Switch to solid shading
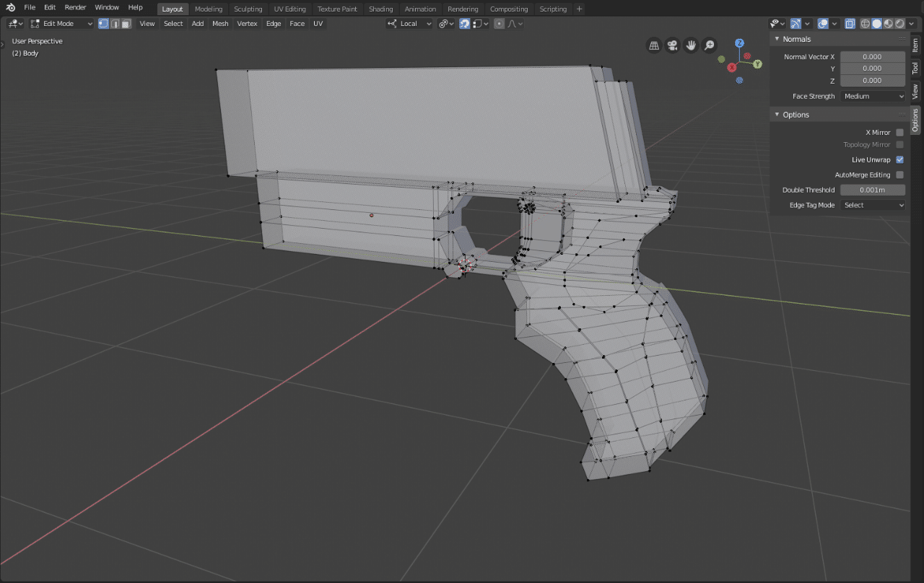This screenshot has width=924, height=583. point(876,24)
